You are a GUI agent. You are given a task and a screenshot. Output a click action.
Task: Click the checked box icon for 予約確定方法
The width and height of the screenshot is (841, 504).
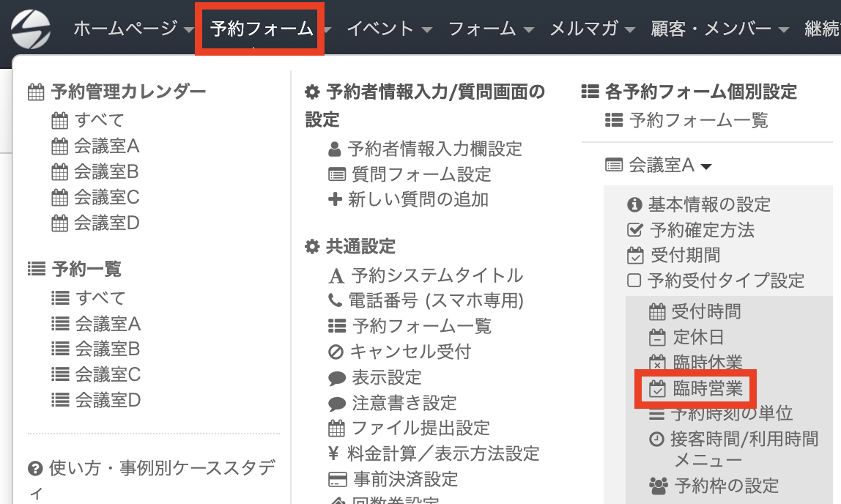tap(635, 230)
